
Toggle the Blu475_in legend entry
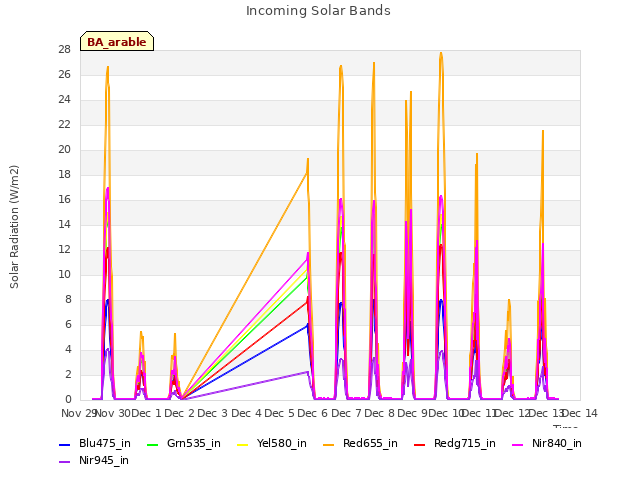point(95,443)
